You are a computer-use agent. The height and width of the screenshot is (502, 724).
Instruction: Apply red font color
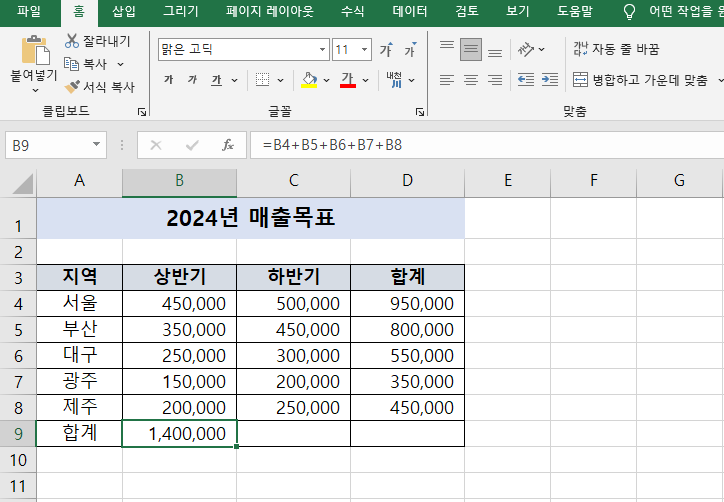click(x=348, y=80)
